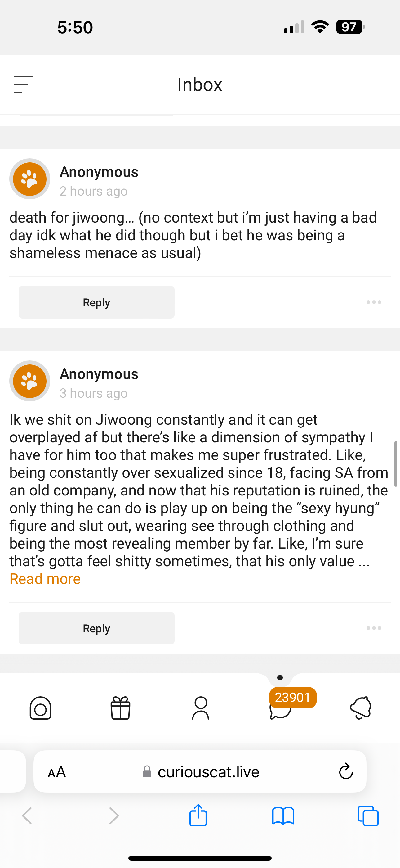Open three-dot options for 3 hours ago message
Screen dimensions: 400x868
[x=374, y=628]
